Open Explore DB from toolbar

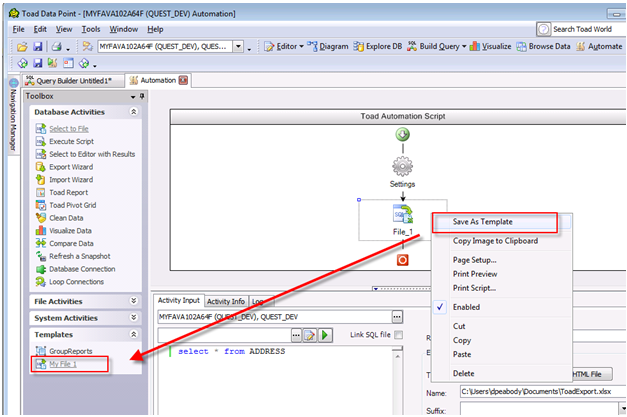point(378,46)
